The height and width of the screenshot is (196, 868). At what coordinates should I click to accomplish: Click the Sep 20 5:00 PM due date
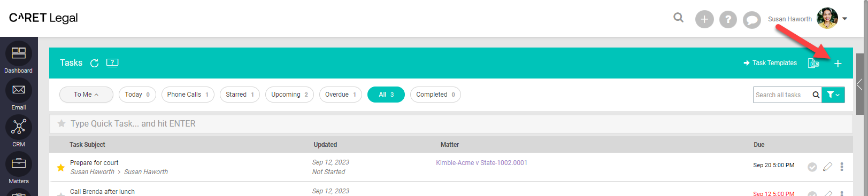pos(774,166)
